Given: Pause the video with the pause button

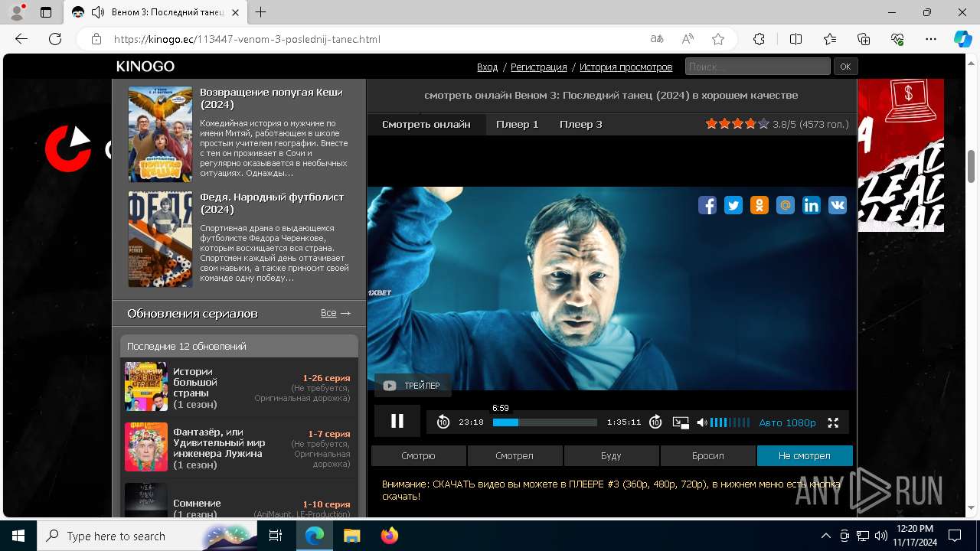Looking at the screenshot, I should pos(397,421).
